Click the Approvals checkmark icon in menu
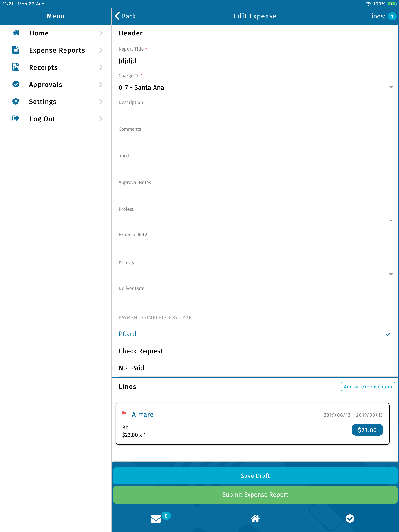 pyautogui.click(x=16, y=84)
